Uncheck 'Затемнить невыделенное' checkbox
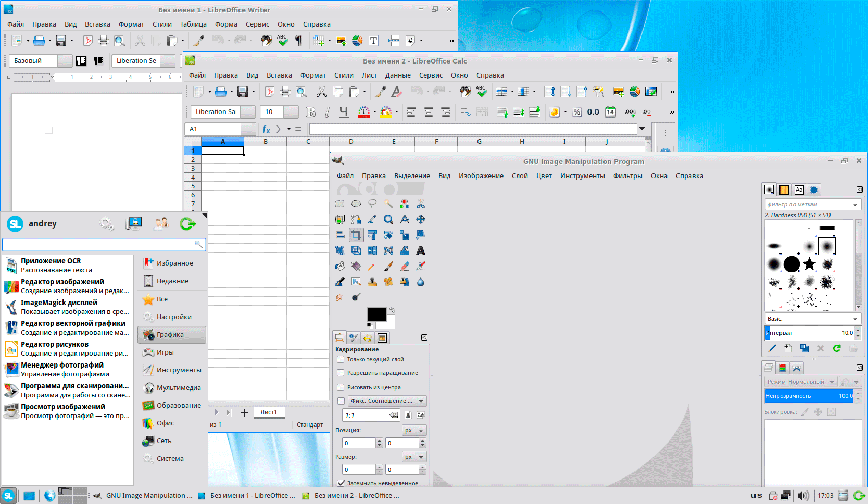The height and width of the screenshot is (504, 868). point(341,483)
